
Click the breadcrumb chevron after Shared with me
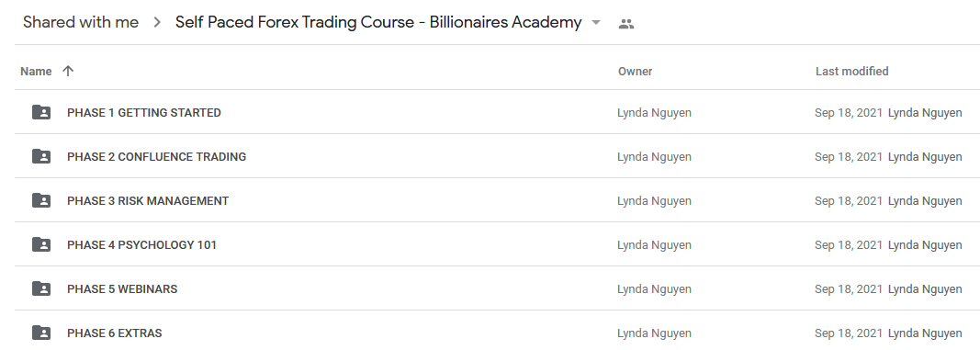coord(157,22)
